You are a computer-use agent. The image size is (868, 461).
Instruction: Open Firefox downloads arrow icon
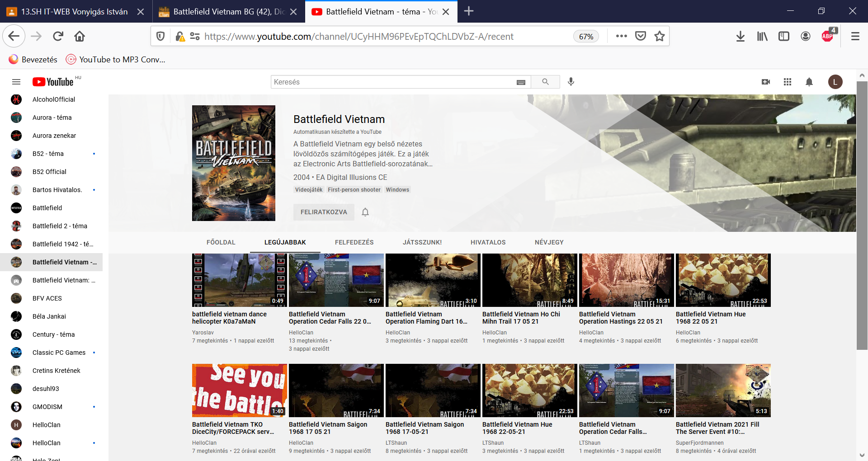tap(741, 36)
